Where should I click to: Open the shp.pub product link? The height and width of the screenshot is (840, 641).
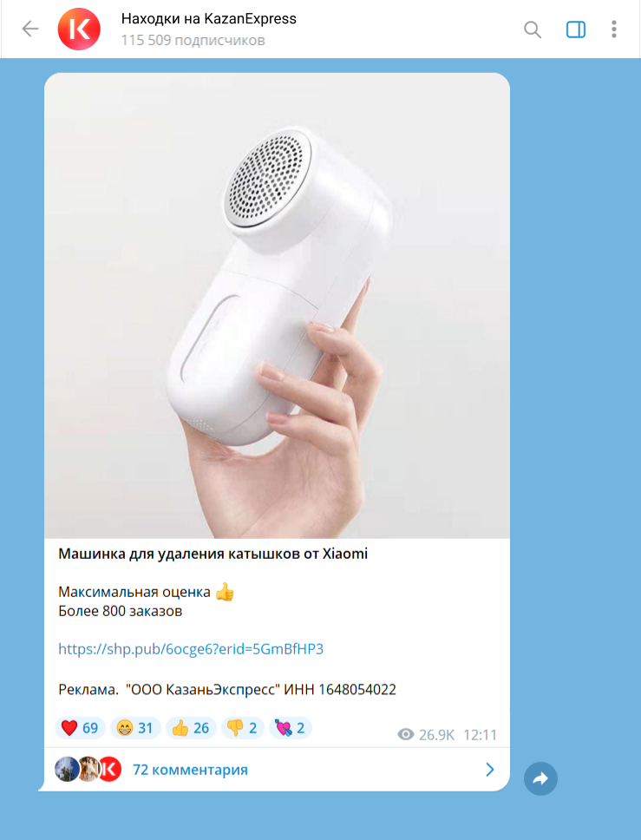pyautogui.click(x=191, y=649)
